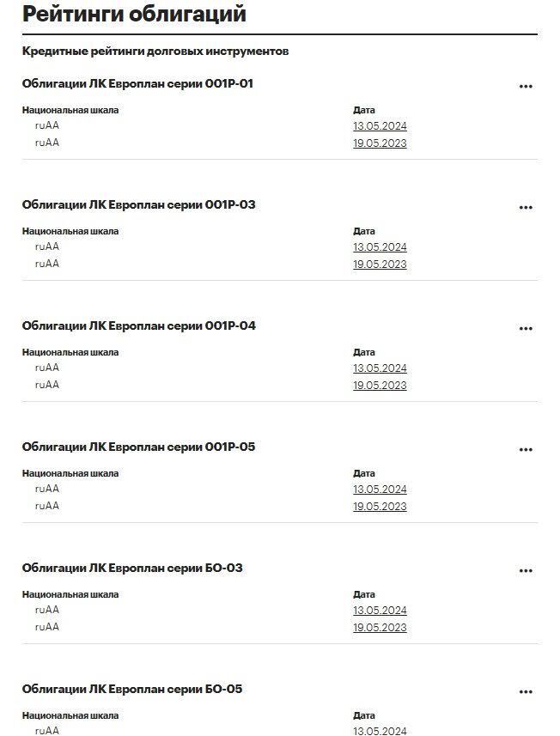Open three-dot menu for series 001P-03
The image size is (560, 736).
tap(526, 208)
